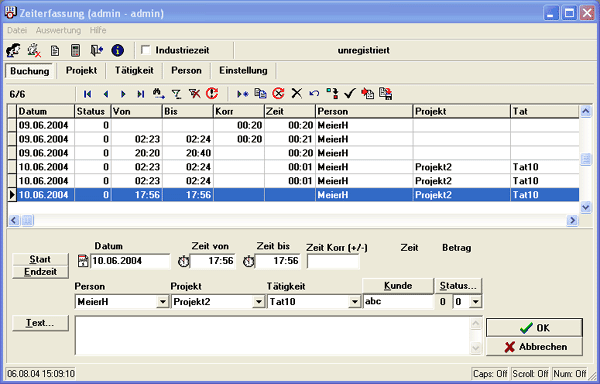Click the Text... button
600x384 pixels.
tap(40, 323)
